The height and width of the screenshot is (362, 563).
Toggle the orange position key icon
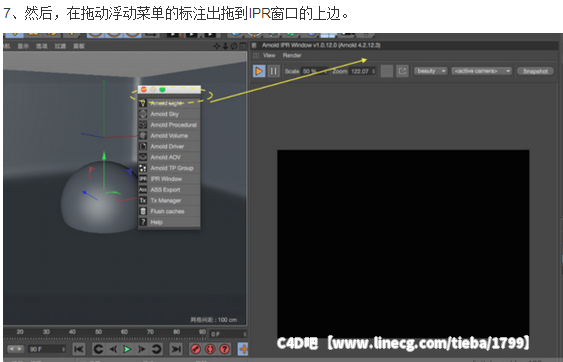243,349
